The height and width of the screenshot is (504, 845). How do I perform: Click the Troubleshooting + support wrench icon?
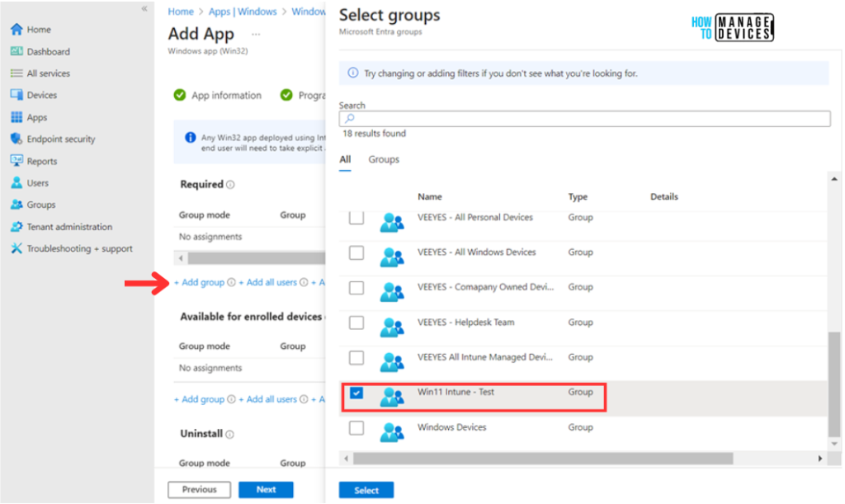tap(17, 248)
